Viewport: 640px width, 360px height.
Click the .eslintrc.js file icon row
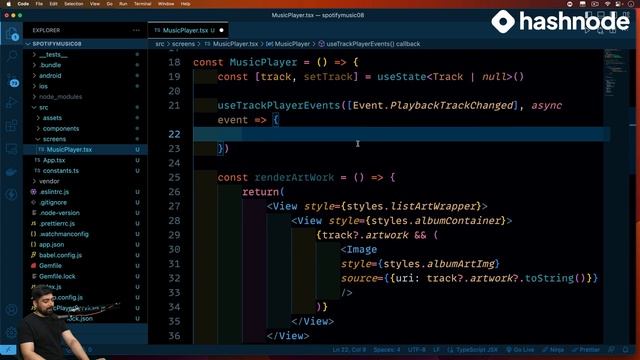tap(86, 192)
